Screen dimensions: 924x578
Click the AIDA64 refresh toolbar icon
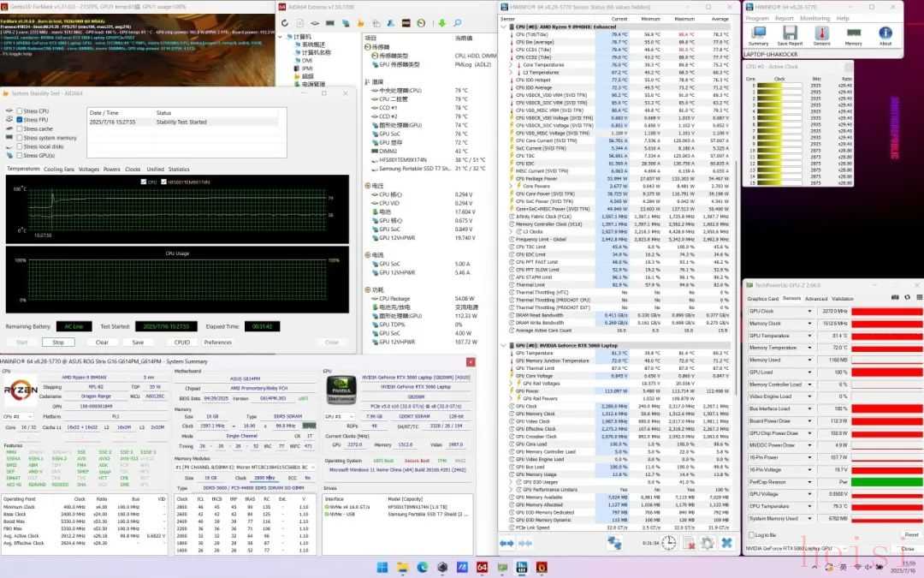pos(285,23)
